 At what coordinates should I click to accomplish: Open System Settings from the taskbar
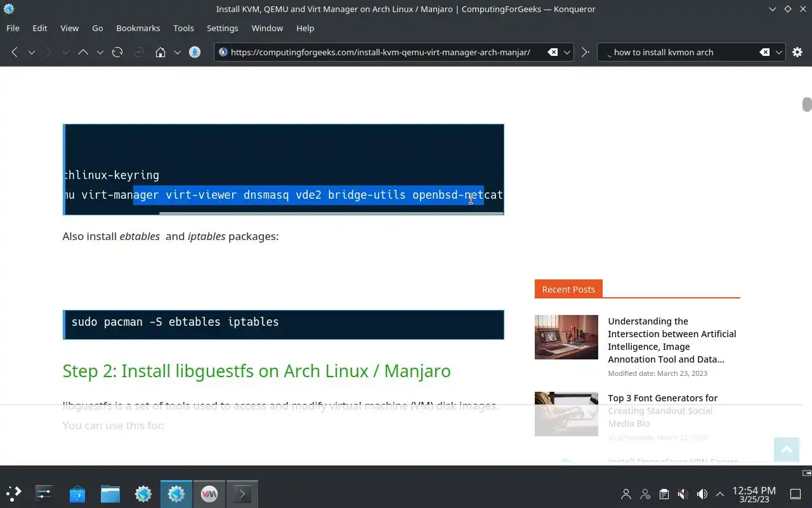point(44,493)
